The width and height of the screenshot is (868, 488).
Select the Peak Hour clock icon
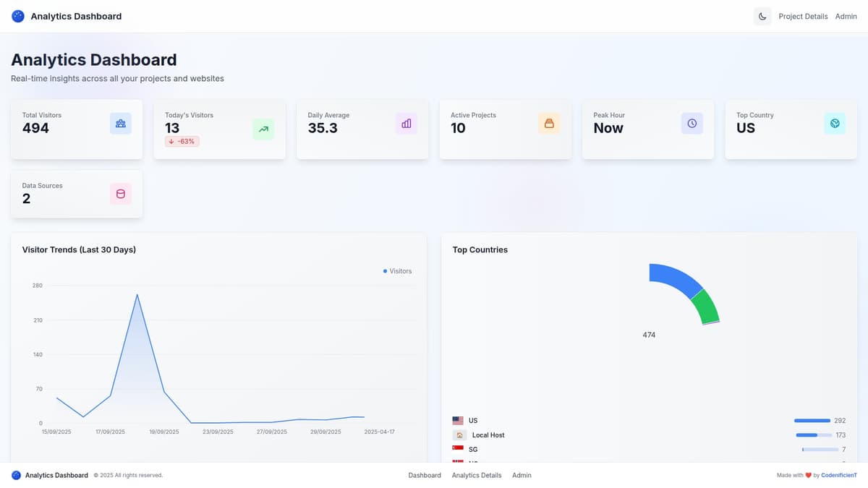click(692, 123)
